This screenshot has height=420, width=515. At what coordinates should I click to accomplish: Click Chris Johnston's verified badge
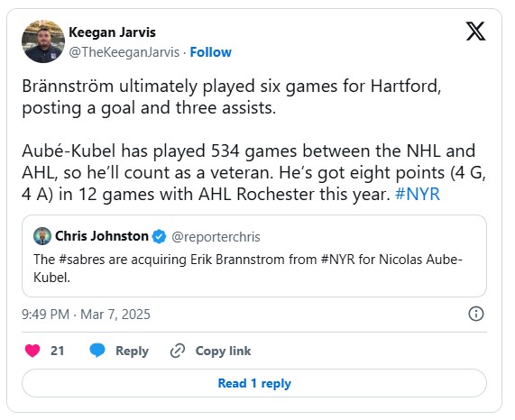click(x=160, y=236)
